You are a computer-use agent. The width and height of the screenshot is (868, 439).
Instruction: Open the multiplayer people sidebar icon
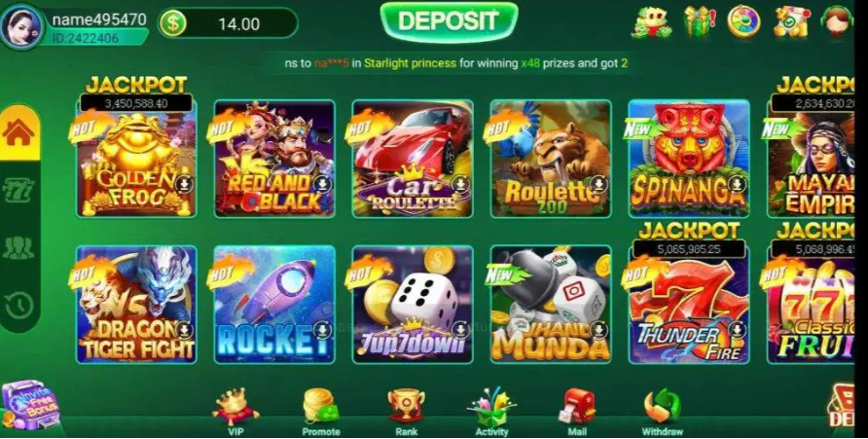coord(18,247)
